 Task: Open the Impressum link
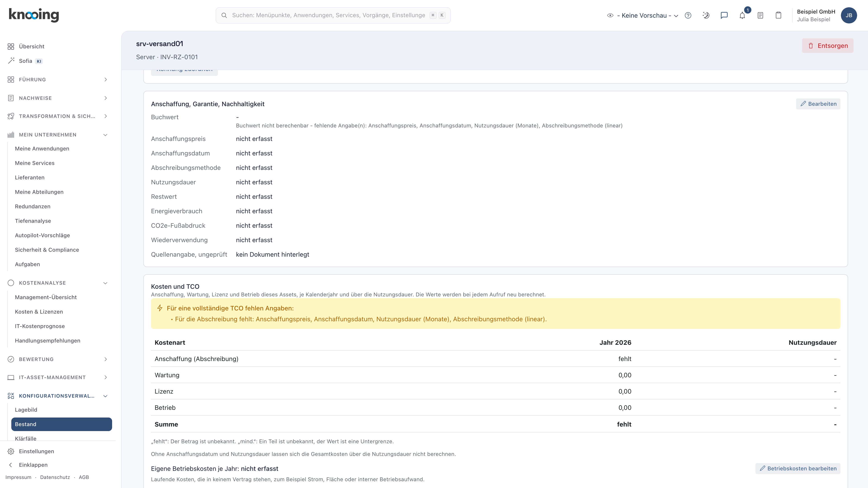18,477
